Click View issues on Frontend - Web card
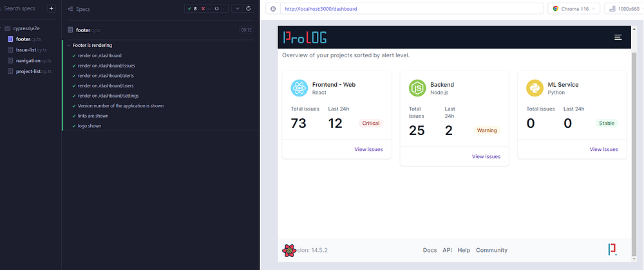Viewport: 644px width, 270px height. point(368,149)
